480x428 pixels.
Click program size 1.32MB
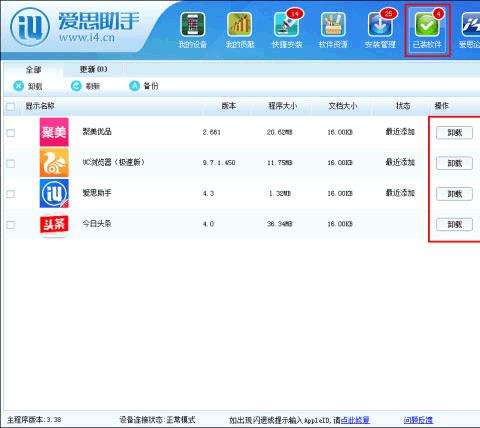point(280,194)
